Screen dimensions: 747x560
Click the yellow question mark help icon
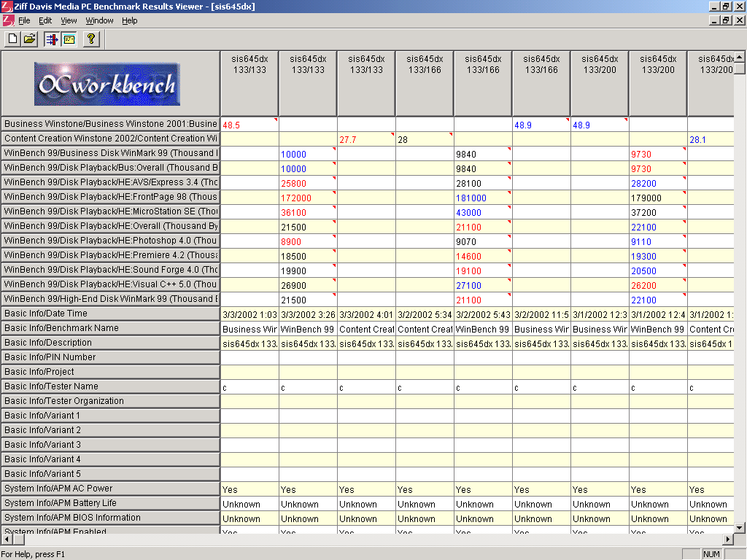click(91, 39)
